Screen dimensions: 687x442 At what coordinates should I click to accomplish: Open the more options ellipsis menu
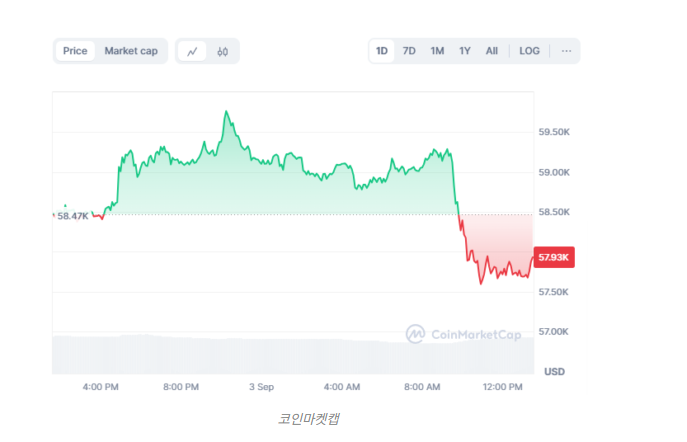pos(566,51)
